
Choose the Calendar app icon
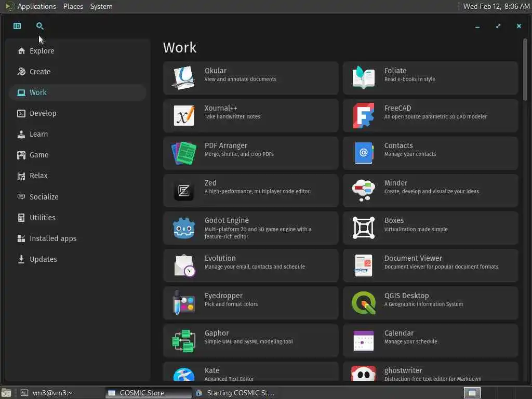coord(363,341)
